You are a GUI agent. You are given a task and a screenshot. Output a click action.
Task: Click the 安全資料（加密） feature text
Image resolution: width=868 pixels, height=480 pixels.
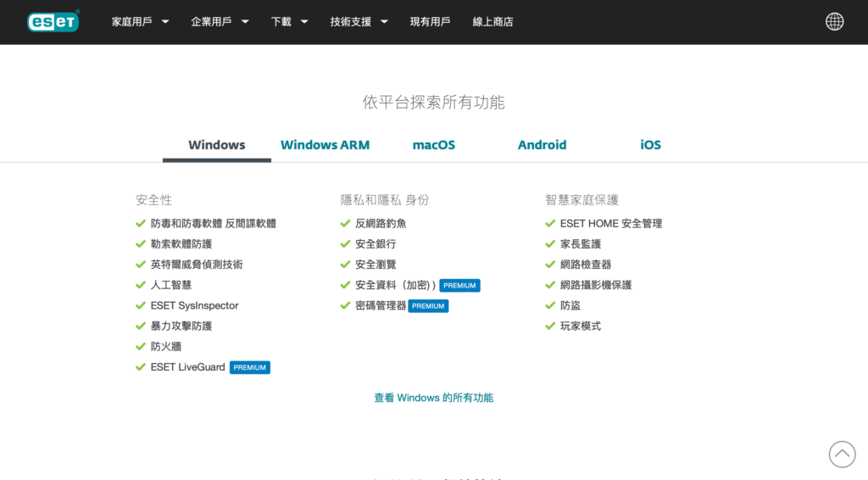pos(396,285)
